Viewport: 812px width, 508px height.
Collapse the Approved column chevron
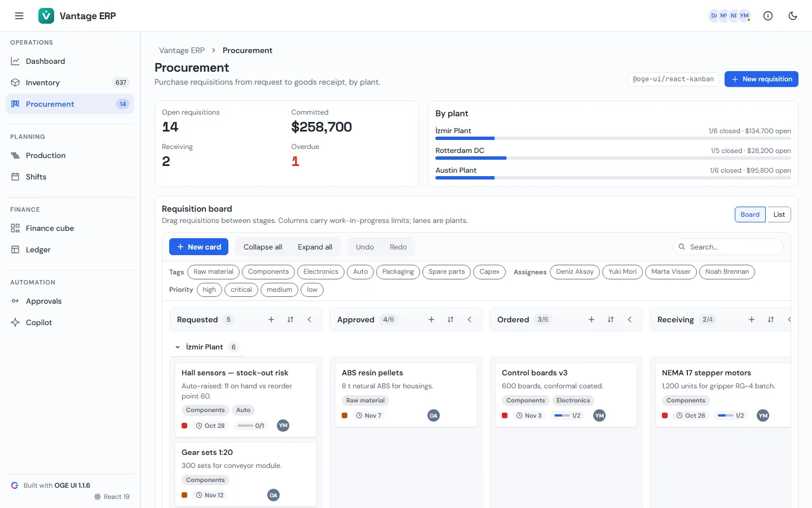click(x=470, y=319)
